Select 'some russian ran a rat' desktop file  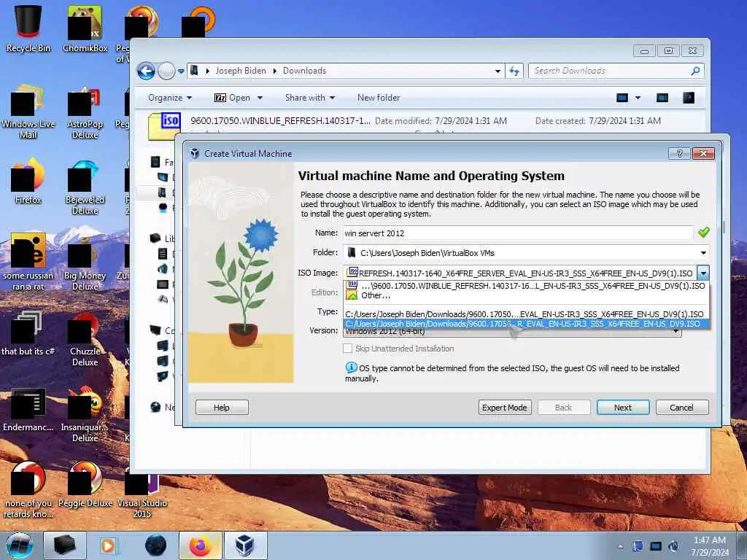click(x=28, y=262)
